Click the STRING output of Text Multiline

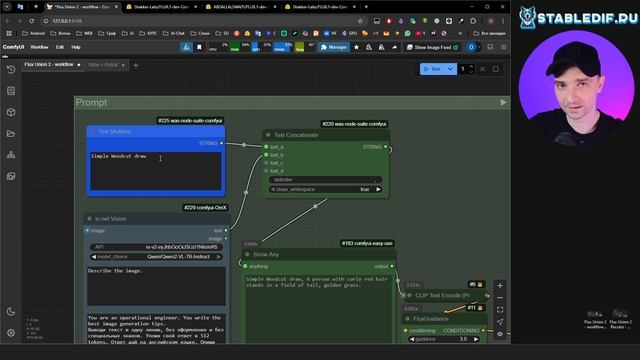[221, 143]
